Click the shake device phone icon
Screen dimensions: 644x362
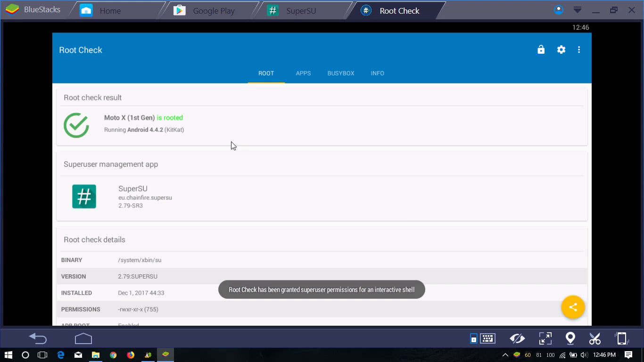tap(622, 338)
